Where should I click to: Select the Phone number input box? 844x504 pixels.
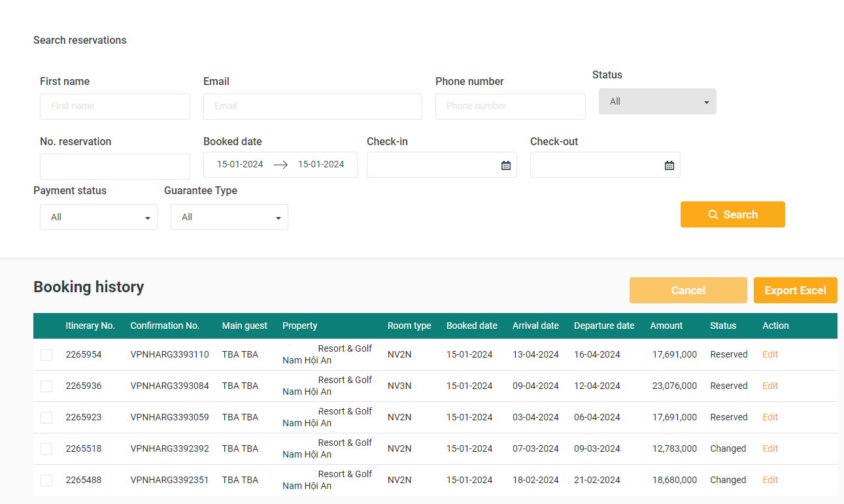[x=510, y=107]
